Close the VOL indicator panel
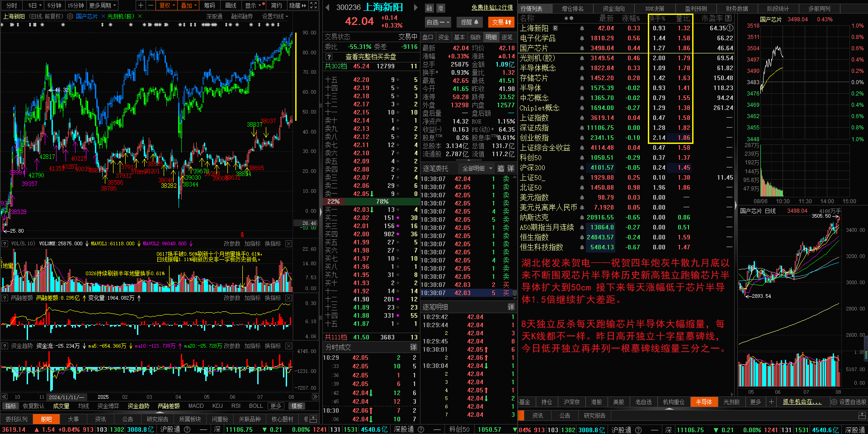This screenshot has height=434, width=868. tap(289, 243)
